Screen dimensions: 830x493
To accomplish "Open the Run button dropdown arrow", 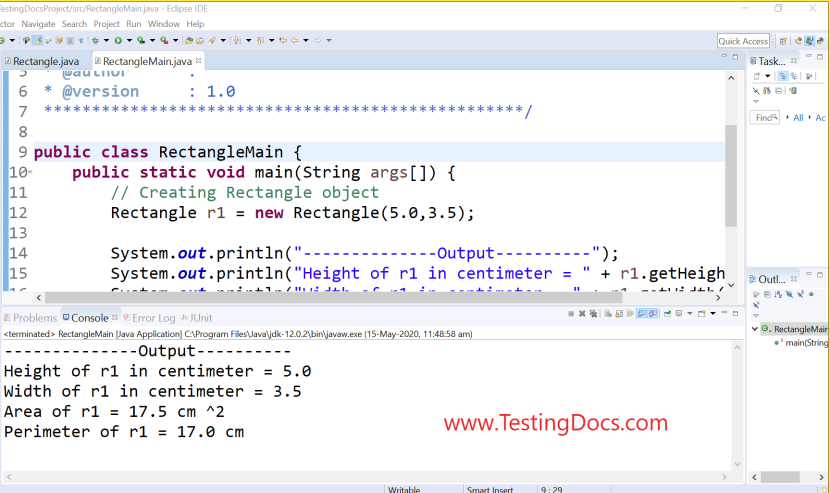I will coord(129,40).
